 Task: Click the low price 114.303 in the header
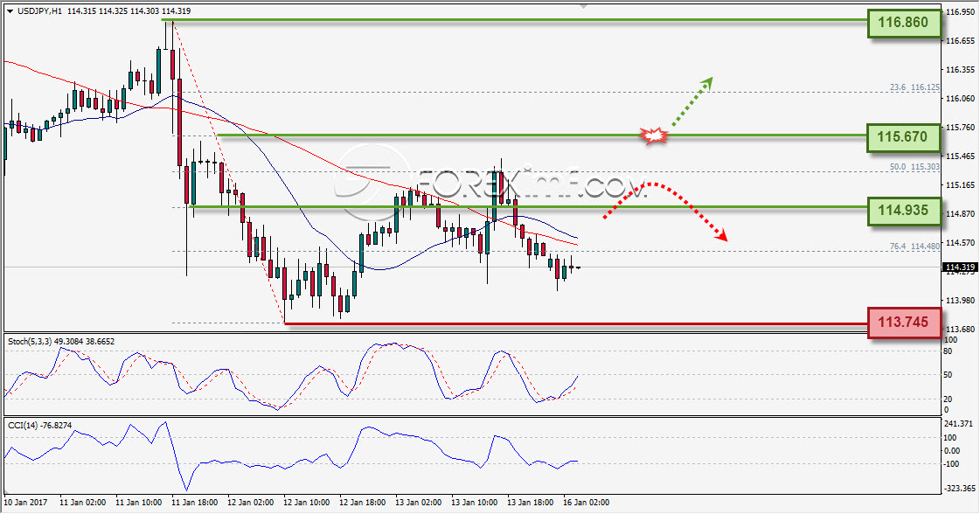coord(144,11)
